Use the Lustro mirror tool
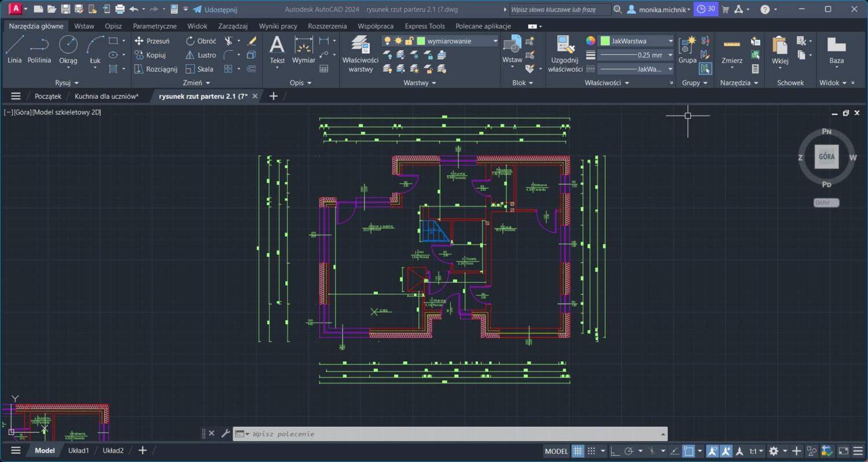The height and width of the screenshot is (462, 868). point(201,55)
